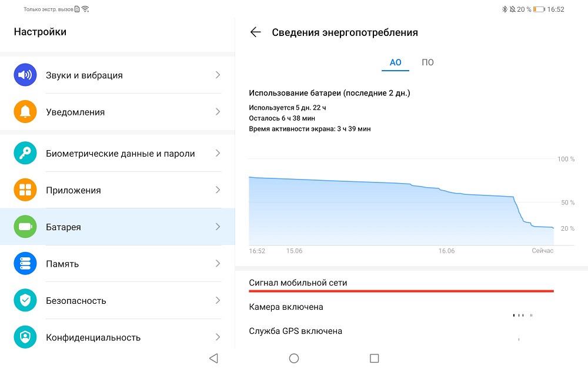The width and height of the screenshot is (588, 368).
Task: Expand Уведомления chevron arrow
Action: (x=218, y=111)
